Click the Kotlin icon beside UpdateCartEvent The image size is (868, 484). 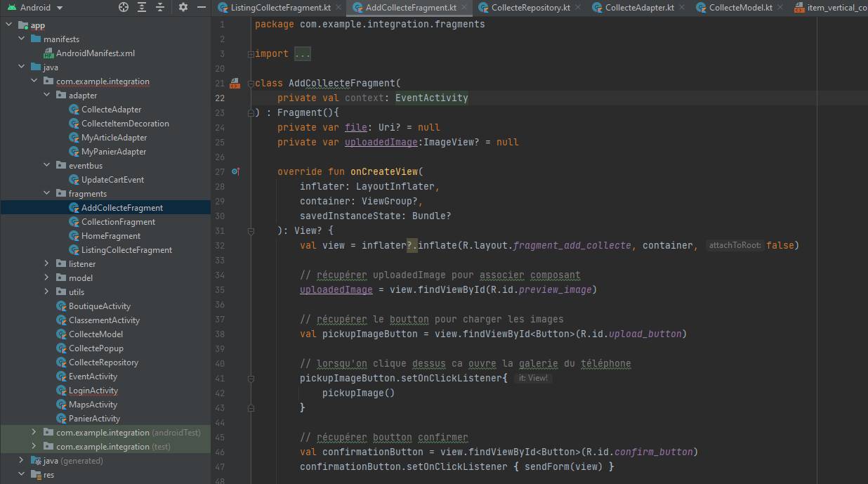(x=74, y=180)
